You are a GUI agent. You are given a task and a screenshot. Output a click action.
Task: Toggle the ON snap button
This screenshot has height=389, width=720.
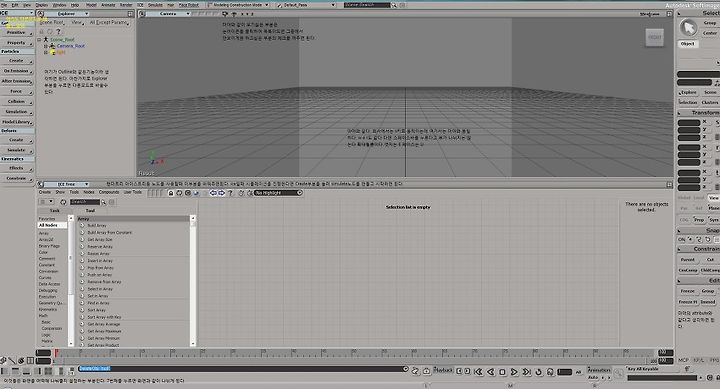(x=681, y=240)
